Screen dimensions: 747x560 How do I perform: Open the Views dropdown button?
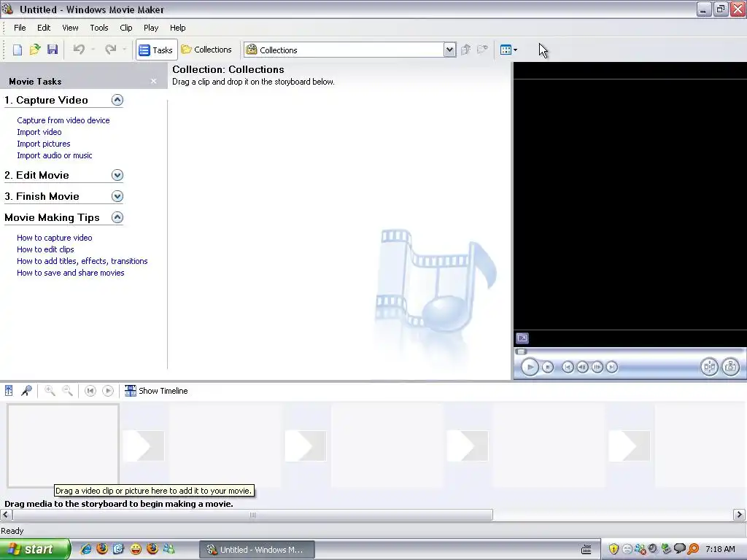pyautogui.click(x=508, y=50)
